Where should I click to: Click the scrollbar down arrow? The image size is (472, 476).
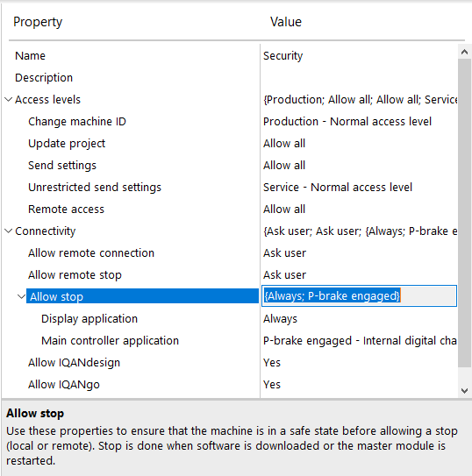pyautogui.click(x=464, y=391)
